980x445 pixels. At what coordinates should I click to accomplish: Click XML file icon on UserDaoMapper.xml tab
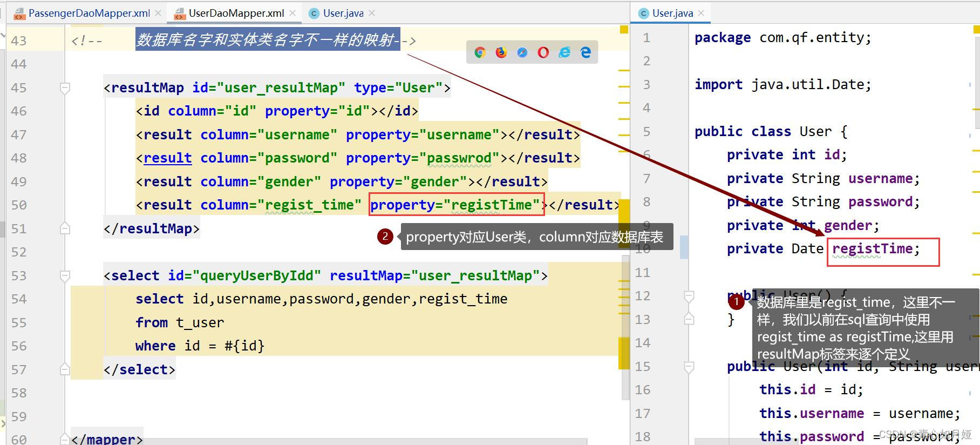pos(180,14)
